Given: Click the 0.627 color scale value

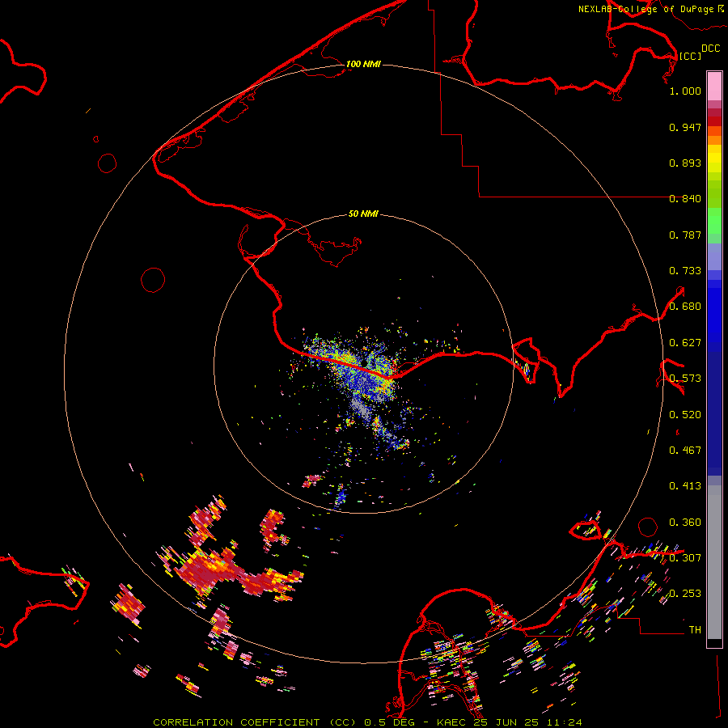Looking at the screenshot, I should click(685, 343).
